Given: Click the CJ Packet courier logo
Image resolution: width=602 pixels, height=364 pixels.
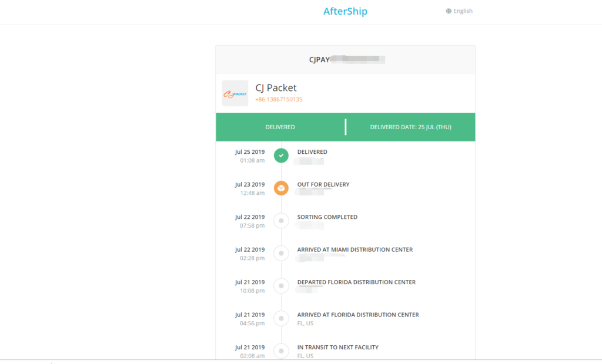Looking at the screenshot, I should click(x=235, y=93).
